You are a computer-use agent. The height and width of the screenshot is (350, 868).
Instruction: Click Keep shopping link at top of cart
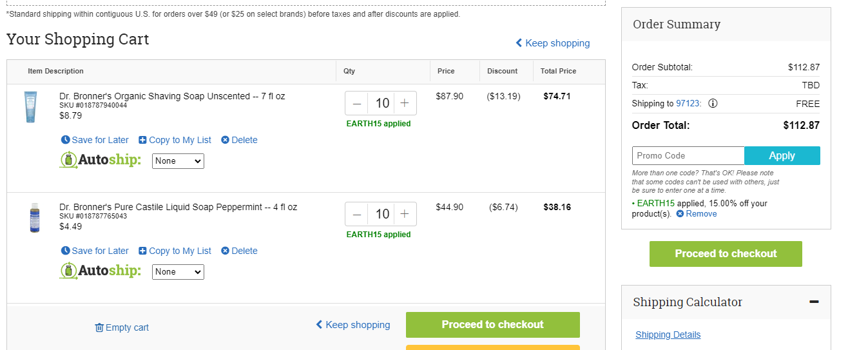[553, 43]
